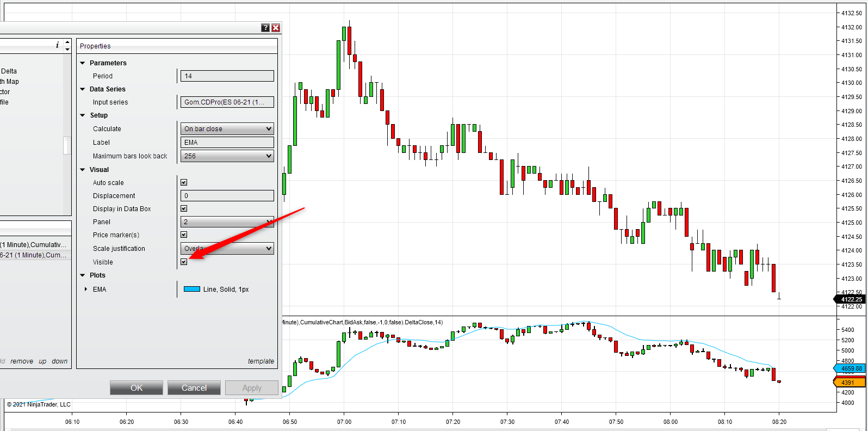Click the 4659.88 blue EMA price marker

tap(850, 368)
